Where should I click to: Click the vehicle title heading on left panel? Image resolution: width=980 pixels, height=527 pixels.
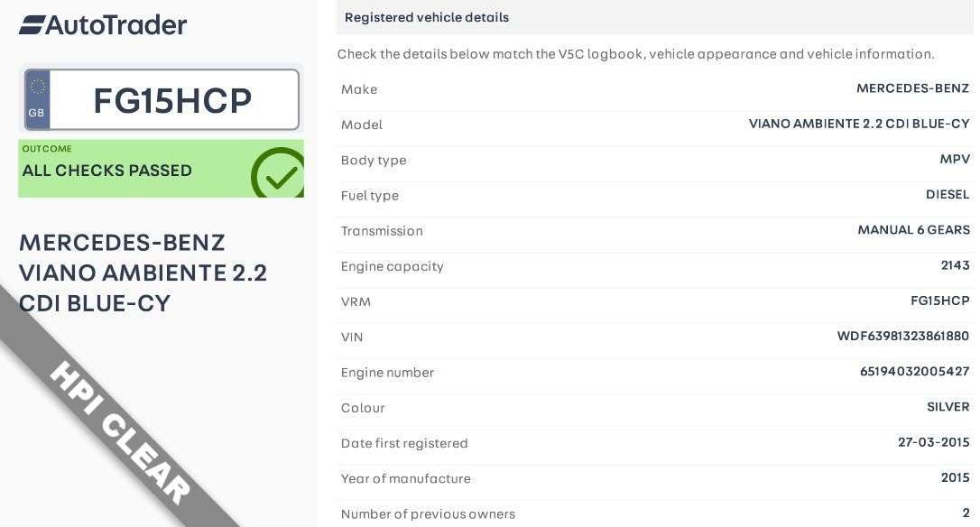pos(143,273)
